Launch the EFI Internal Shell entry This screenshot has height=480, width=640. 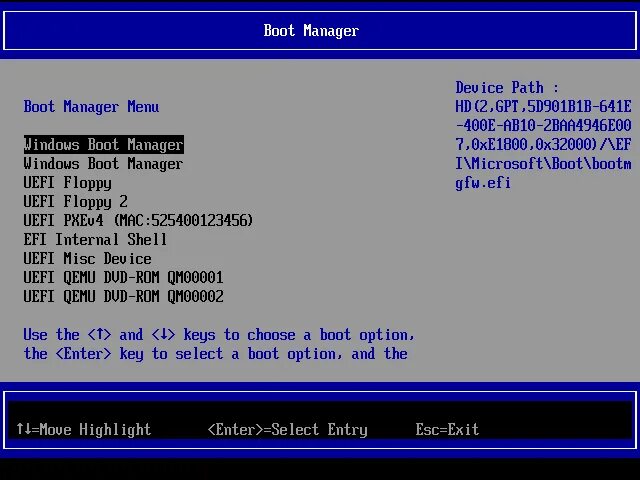point(95,240)
